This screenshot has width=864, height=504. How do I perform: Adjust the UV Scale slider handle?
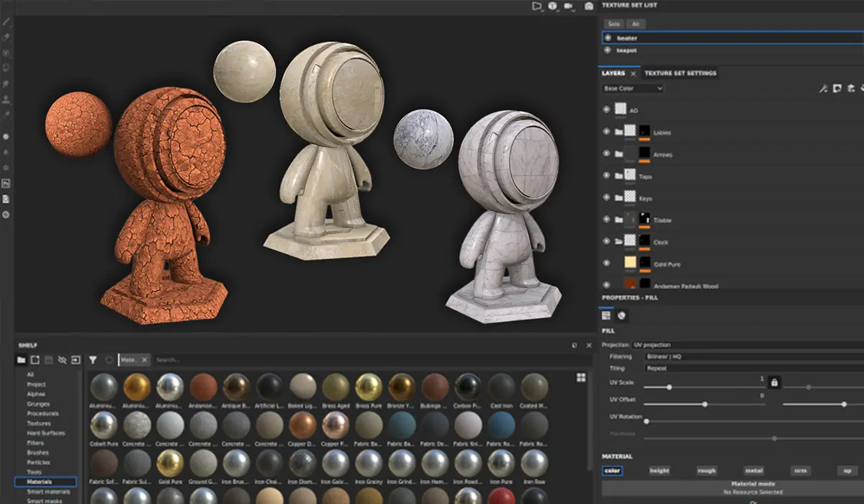(669, 387)
